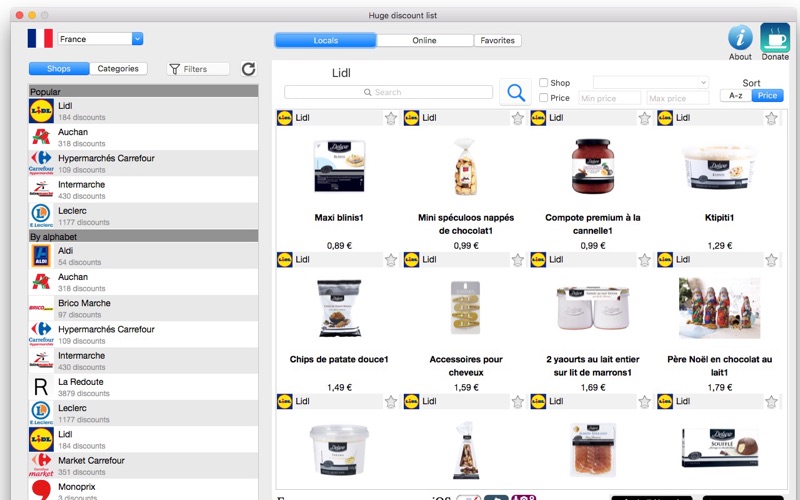The height and width of the screenshot is (500, 800).
Task: Open the Soufflé box product image
Action: (x=719, y=447)
